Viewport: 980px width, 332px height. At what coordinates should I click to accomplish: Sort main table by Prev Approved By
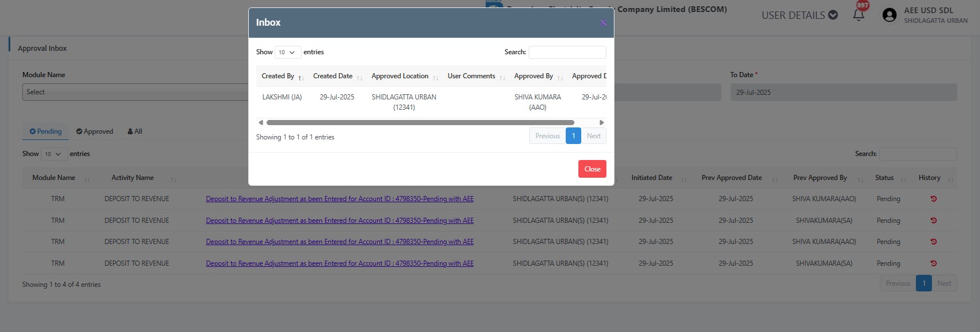click(824, 178)
